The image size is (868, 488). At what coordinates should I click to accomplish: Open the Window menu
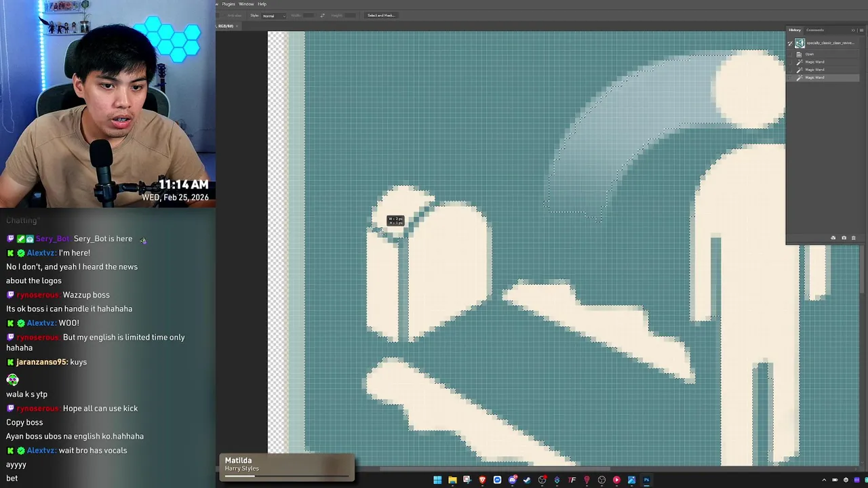coord(246,4)
